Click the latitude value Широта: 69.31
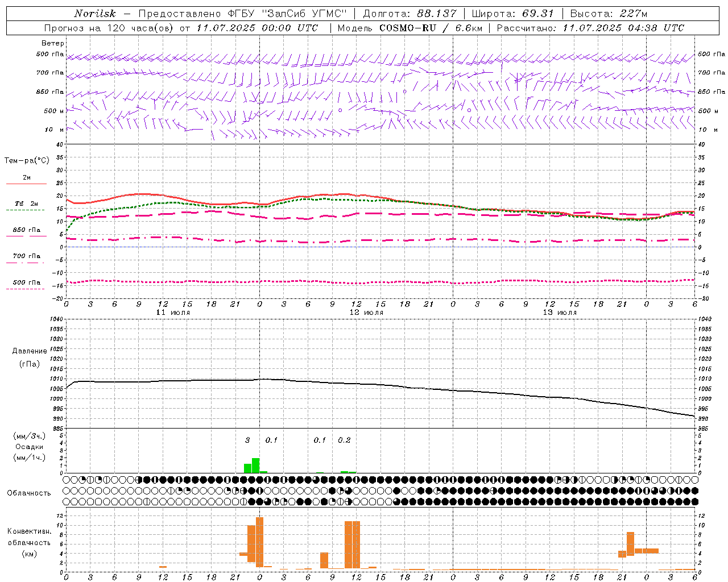Image resolution: width=728 pixels, height=582 pixels. (x=513, y=14)
